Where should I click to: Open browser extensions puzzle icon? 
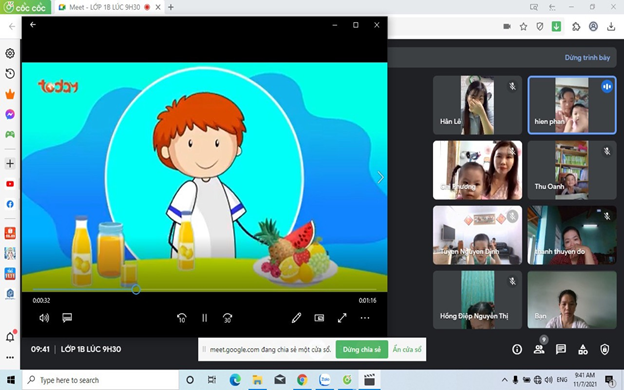(576, 27)
